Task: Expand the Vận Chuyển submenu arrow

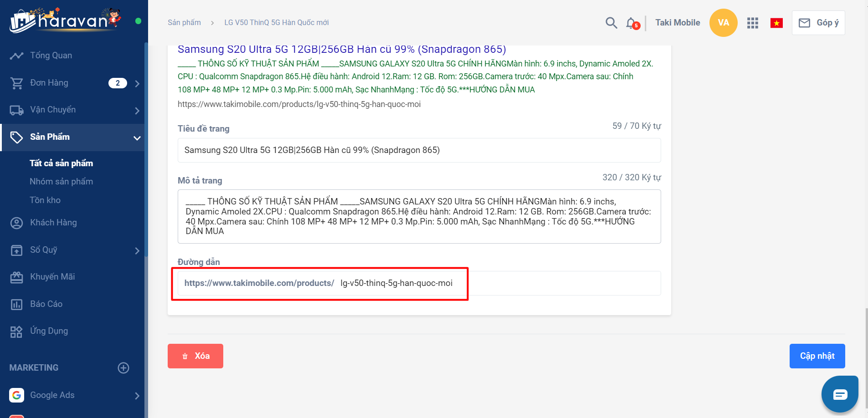Action: 137,111
